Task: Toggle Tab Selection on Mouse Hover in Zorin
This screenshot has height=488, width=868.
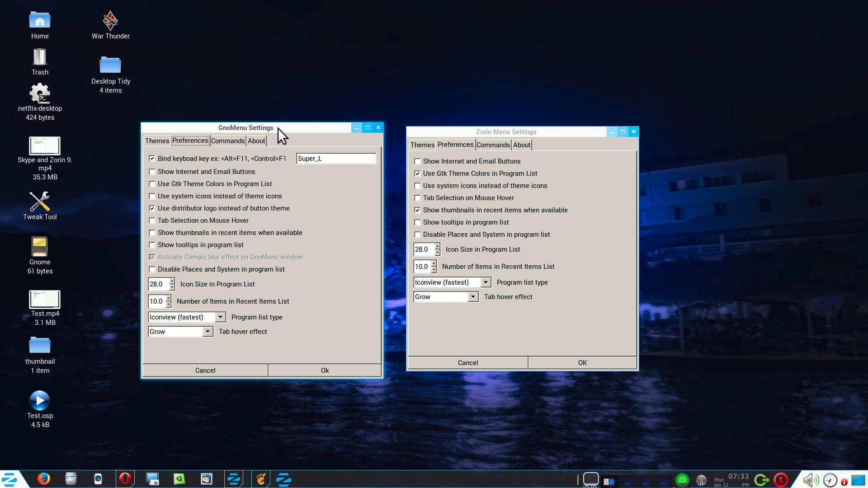Action: 417,198
